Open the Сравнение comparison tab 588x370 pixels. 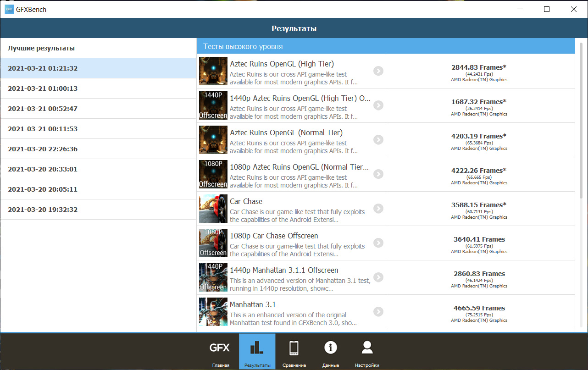pos(294,352)
